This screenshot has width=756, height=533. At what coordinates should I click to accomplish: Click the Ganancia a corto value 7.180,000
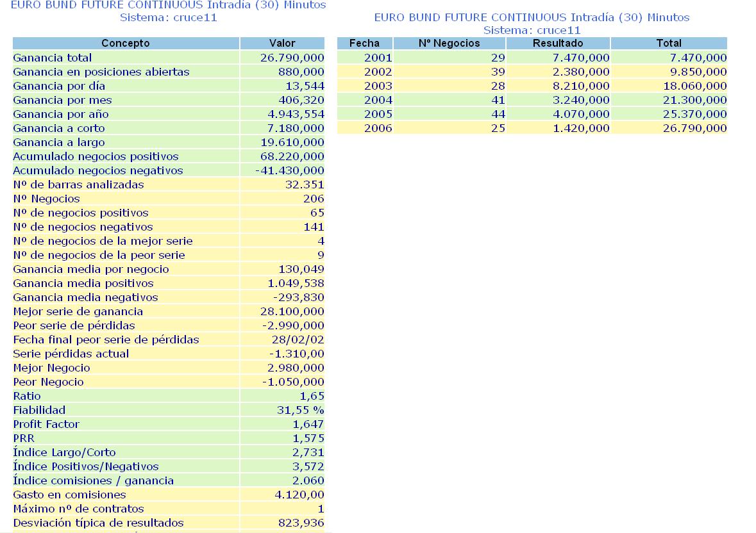pyautogui.click(x=296, y=128)
